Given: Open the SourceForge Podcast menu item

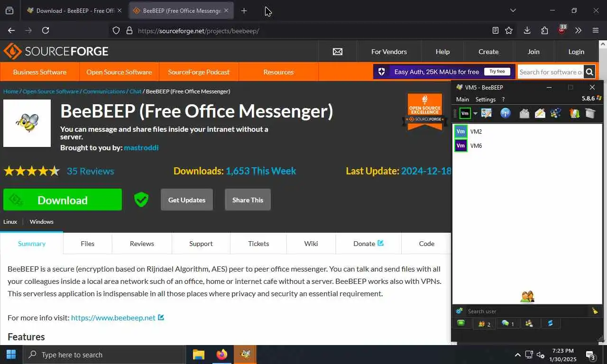Looking at the screenshot, I should coord(199,72).
